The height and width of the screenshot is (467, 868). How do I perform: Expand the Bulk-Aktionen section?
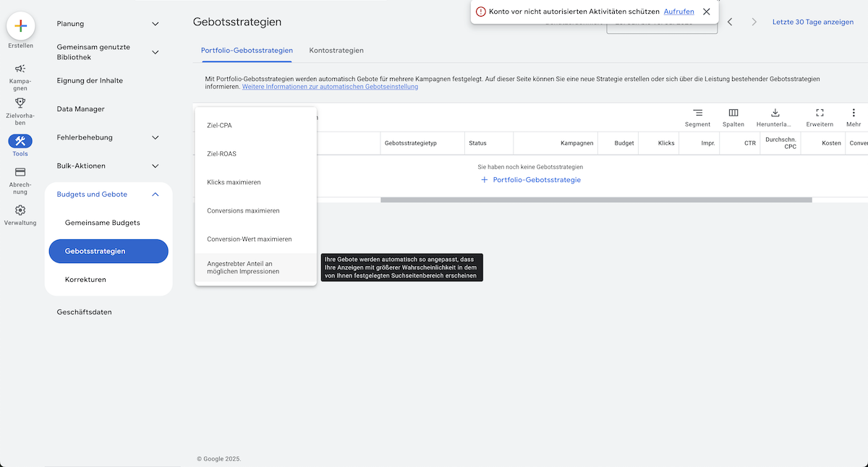click(156, 166)
